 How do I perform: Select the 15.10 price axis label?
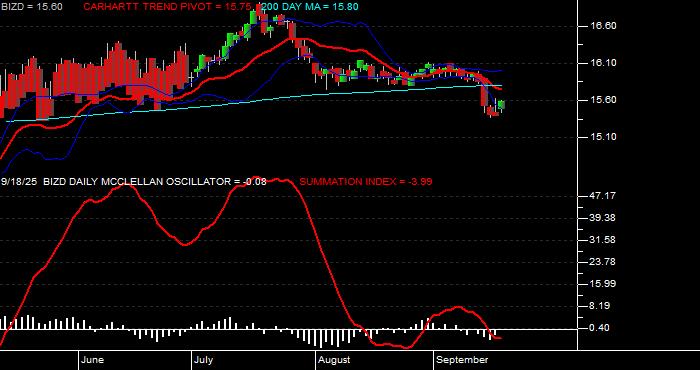pos(603,137)
